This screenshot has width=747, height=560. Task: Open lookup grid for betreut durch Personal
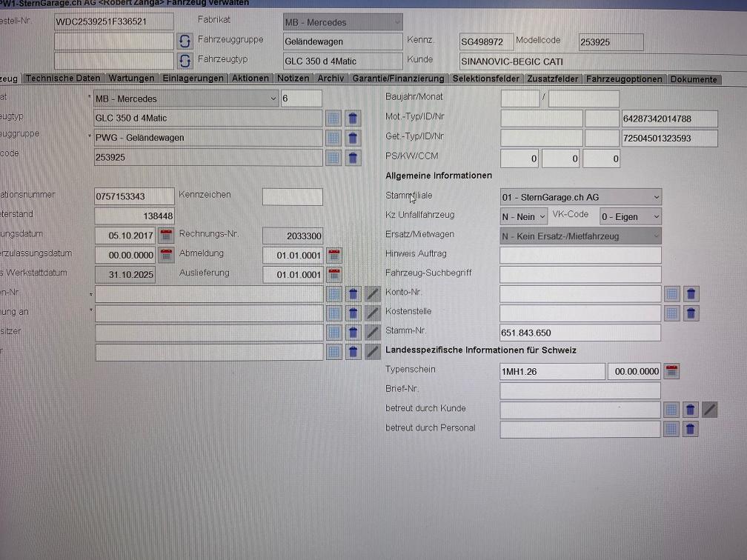[x=671, y=429]
